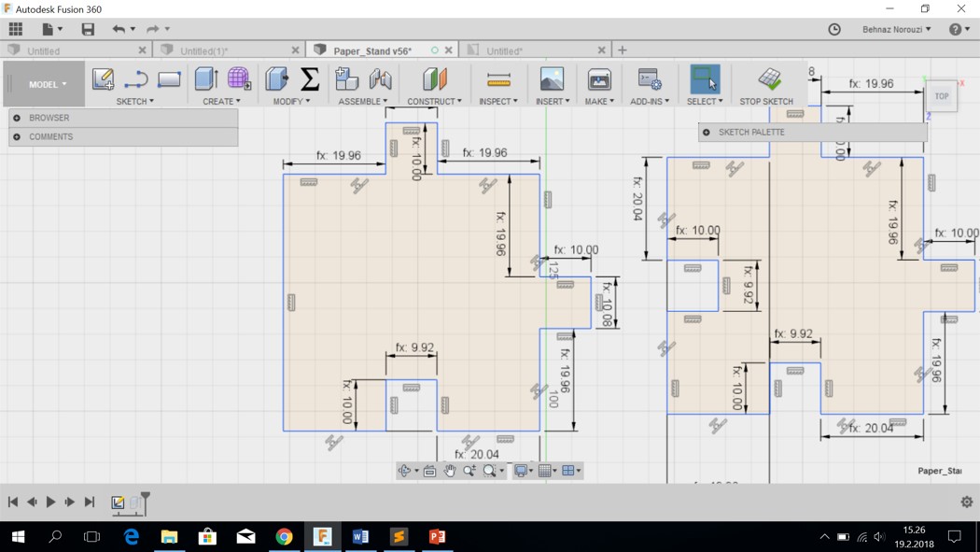The image size is (980, 552).
Task: Click the Look At navigation icon
Action: (x=429, y=471)
